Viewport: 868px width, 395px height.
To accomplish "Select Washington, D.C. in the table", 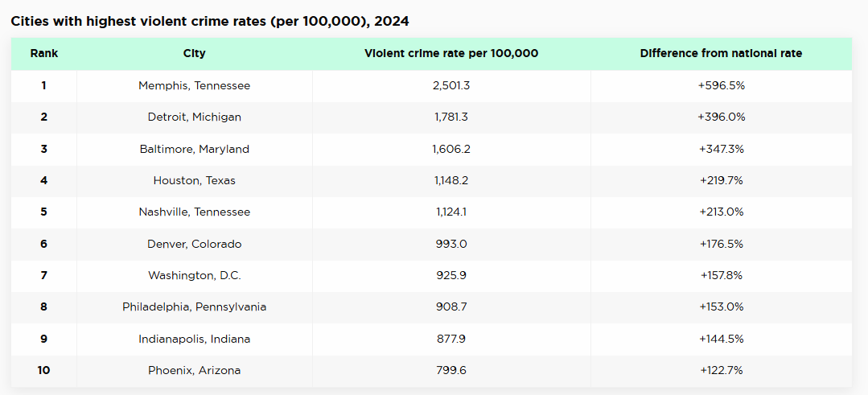I will [x=194, y=275].
